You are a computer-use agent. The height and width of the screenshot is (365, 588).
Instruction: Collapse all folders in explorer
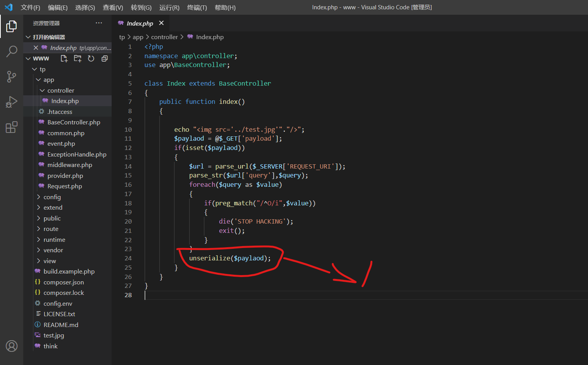104,59
